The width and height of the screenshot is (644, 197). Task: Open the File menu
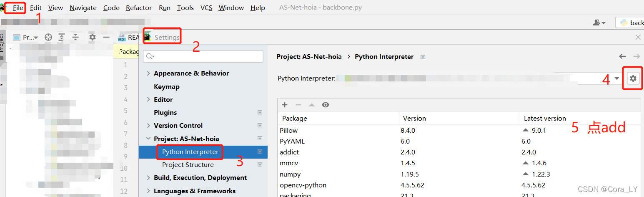[18, 8]
